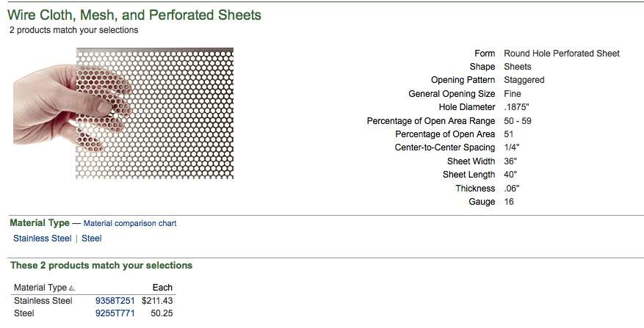This screenshot has height=328, width=644.
Task: Filter by Stainless Steel material
Action: point(43,238)
